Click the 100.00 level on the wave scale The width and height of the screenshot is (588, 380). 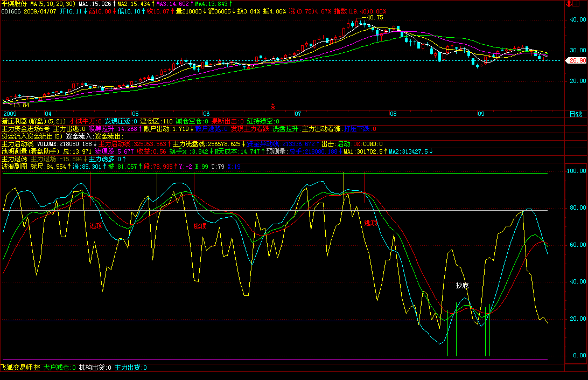[576, 171]
